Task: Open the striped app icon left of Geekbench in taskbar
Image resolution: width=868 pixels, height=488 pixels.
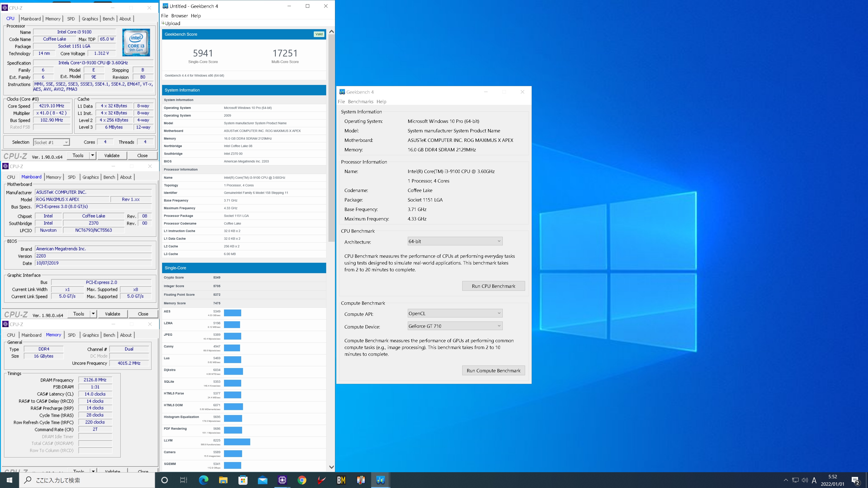Action: tap(361, 480)
